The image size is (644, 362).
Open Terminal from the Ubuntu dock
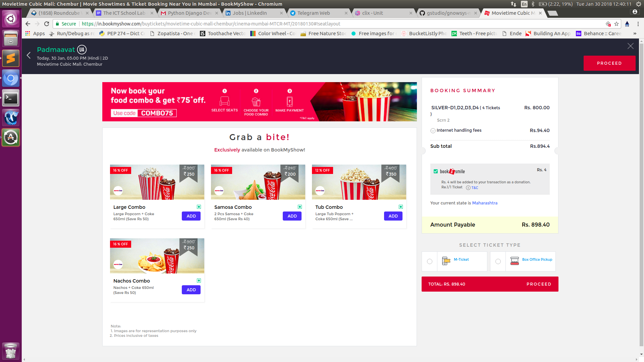click(11, 98)
